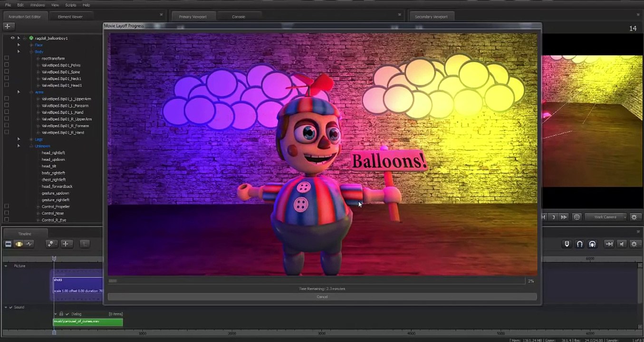
Task: Select the Graph Editor mode icon
Action: (29, 244)
